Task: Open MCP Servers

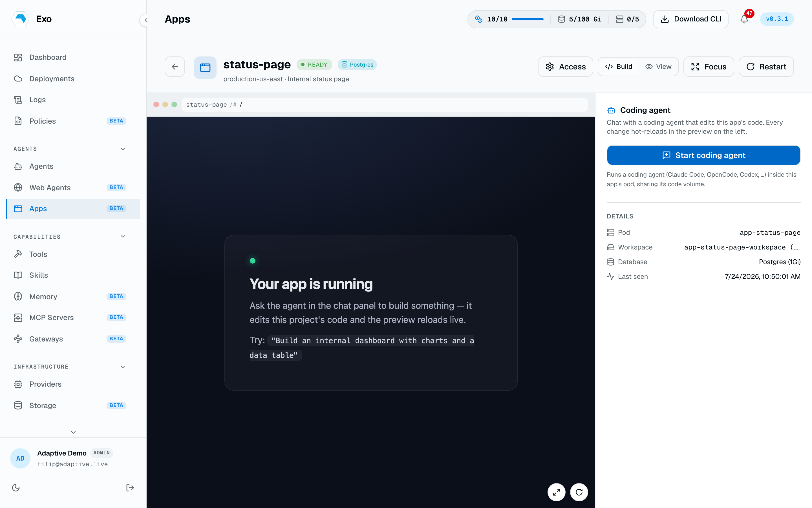Action: pyautogui.click(x=73, y=317)
